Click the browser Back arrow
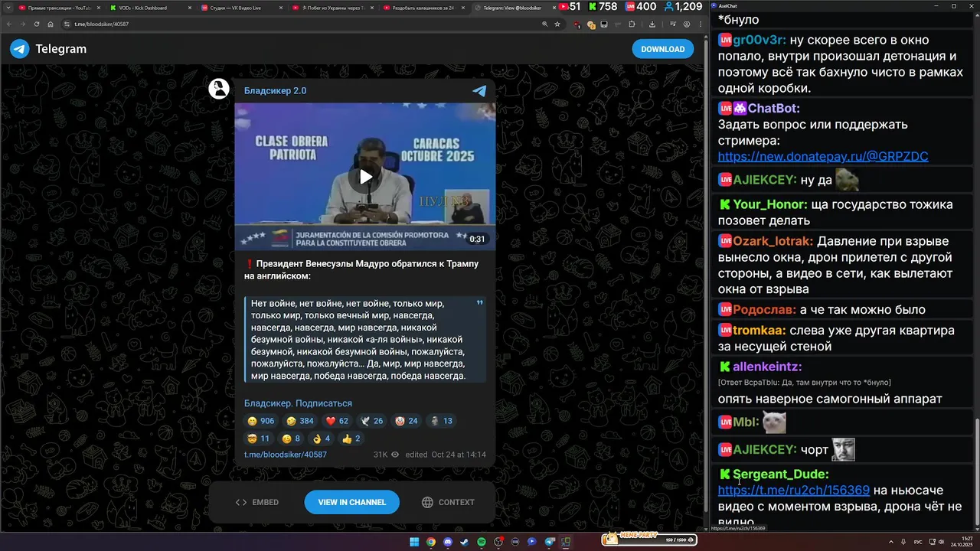 10,24
